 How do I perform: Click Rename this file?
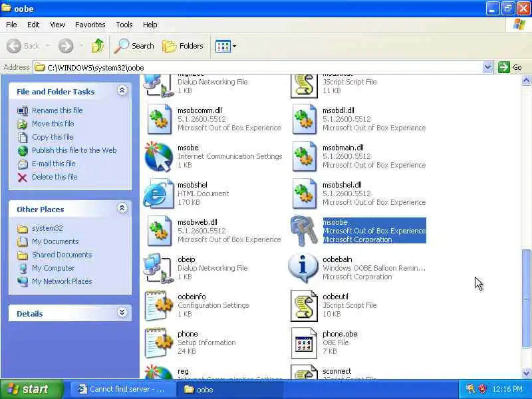[x=57, y=110]
